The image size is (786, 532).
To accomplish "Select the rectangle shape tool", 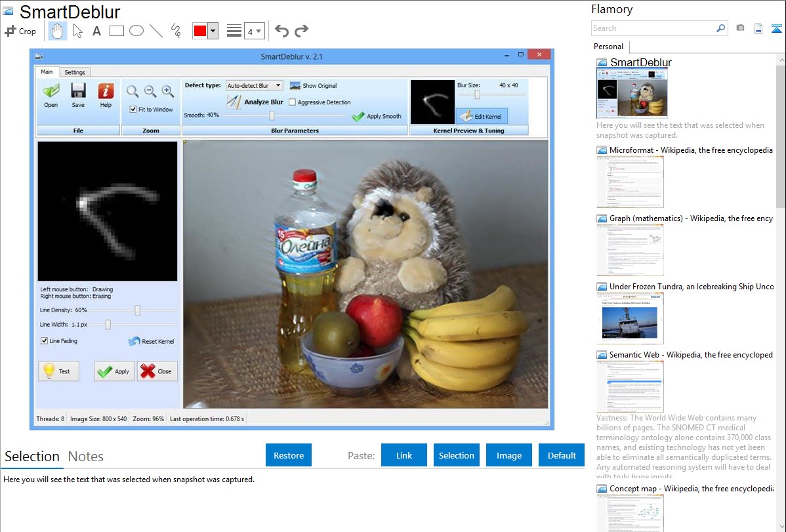I will (117, 31).
